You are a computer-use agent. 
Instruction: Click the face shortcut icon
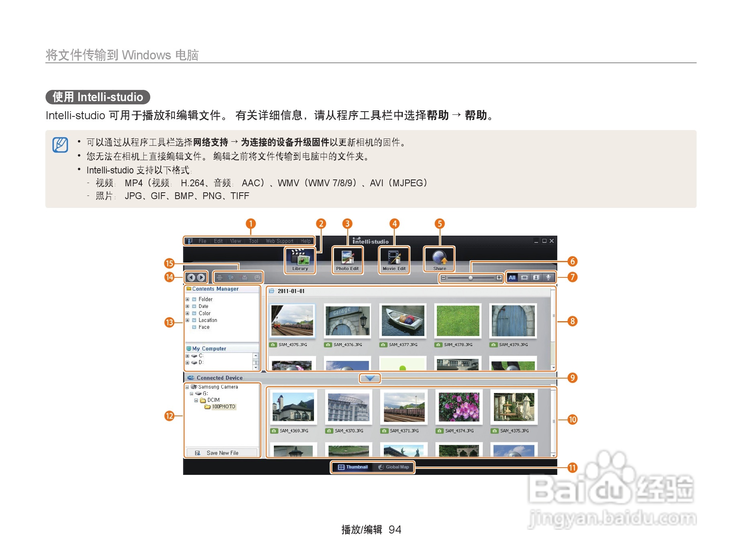(257, 277)
